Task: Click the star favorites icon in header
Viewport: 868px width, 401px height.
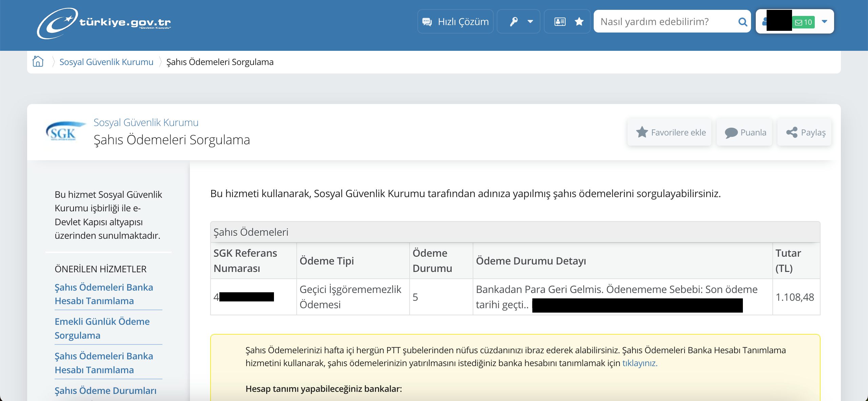Action: coord(579,22)
